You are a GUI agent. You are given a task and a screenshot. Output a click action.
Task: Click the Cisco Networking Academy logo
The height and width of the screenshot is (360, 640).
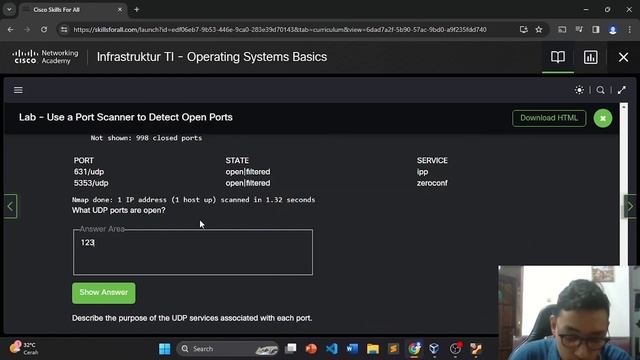click(45, 57)
